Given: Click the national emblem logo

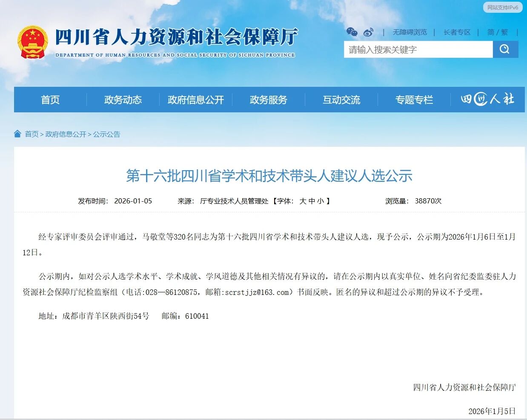Looking at the screenshot, I should tap(32, 42).
